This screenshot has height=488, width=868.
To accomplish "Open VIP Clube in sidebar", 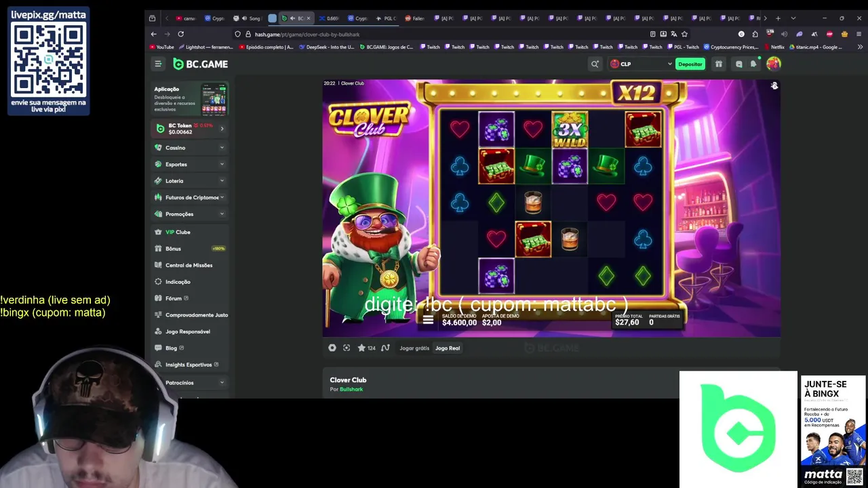I will tap(190, 232).
